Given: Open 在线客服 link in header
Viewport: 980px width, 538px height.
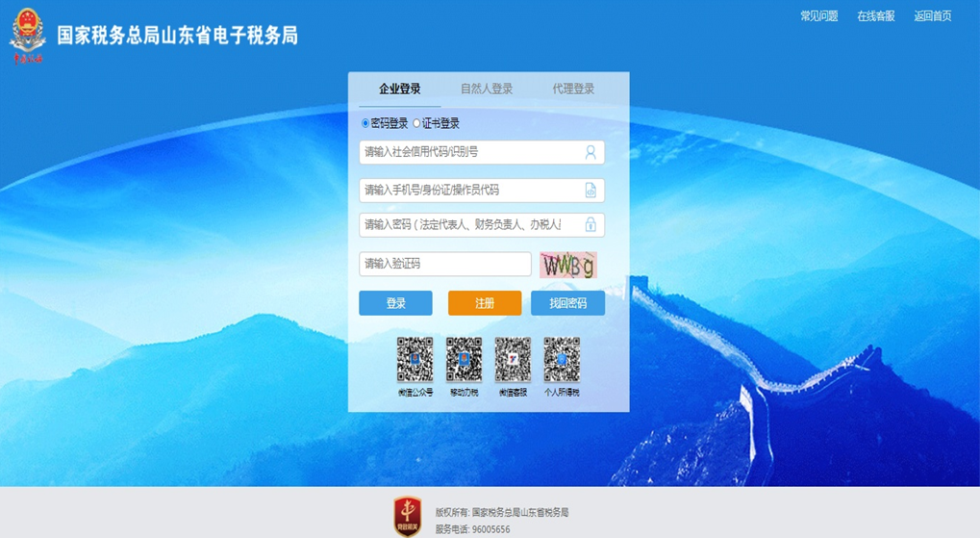Looking at the screenshot, I should [876, 16].
